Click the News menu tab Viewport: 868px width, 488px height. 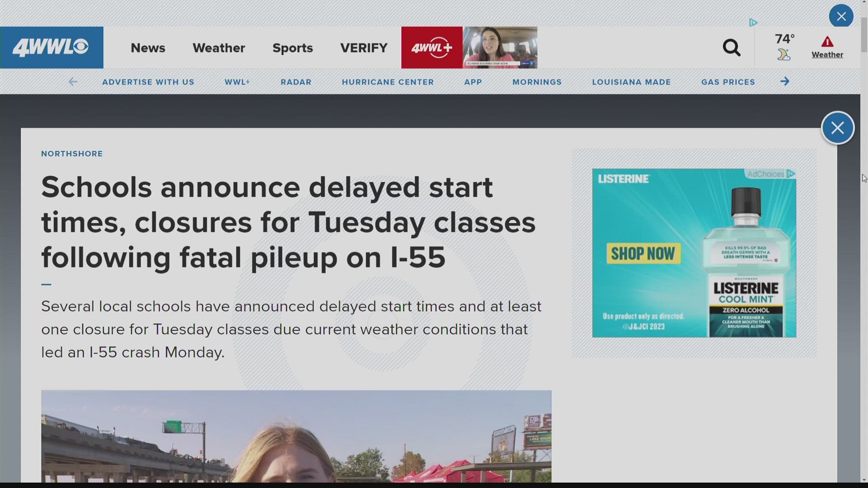(x=148, y=47)
